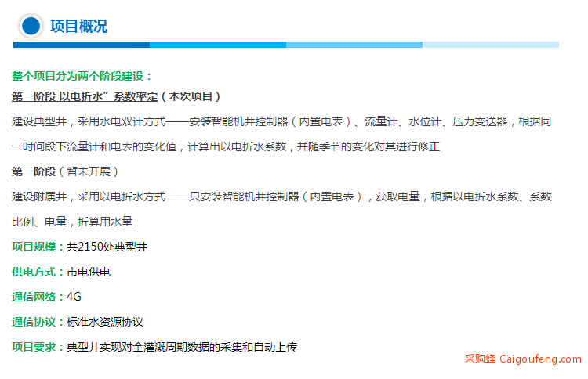Click the underlined 第一阶段 "以电折水"系数率定 heading
The image size is (588, 379).
click(x=85, y=96)
